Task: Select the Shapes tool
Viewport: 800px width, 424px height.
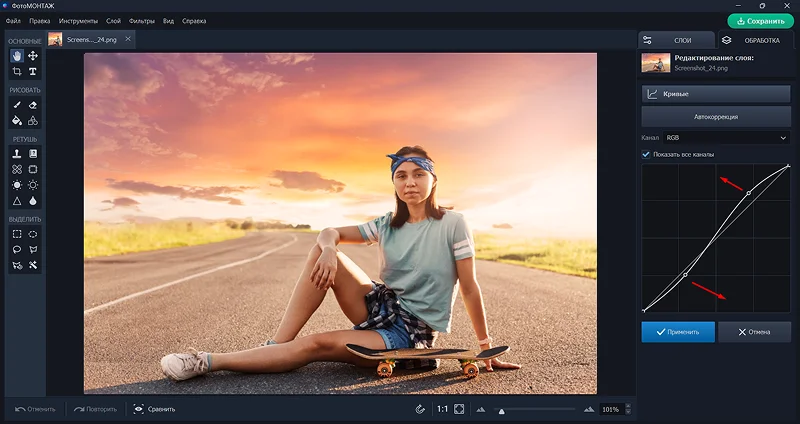Action: [33, 121]
